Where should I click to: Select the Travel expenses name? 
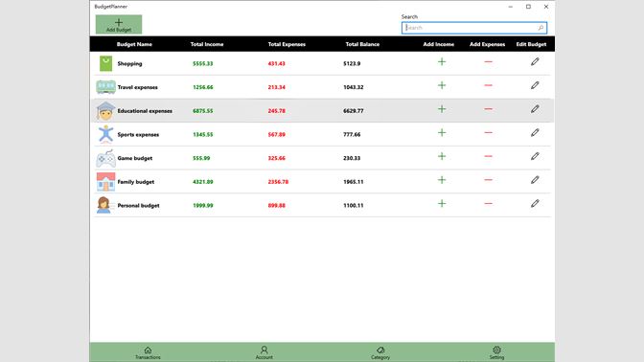click(138, 87)
